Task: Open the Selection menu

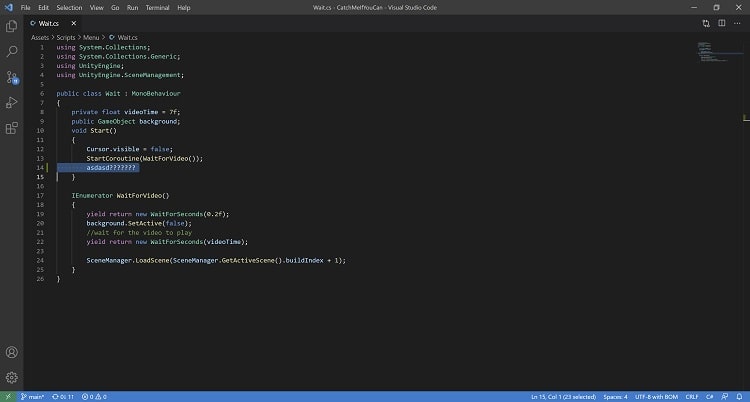Action: coord(69,8)
